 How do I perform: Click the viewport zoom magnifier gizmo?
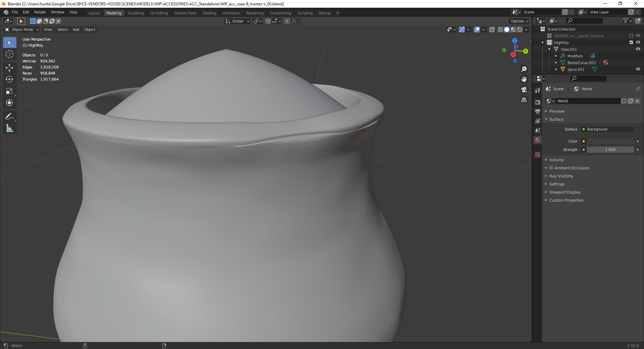click(x=524, y=69)
